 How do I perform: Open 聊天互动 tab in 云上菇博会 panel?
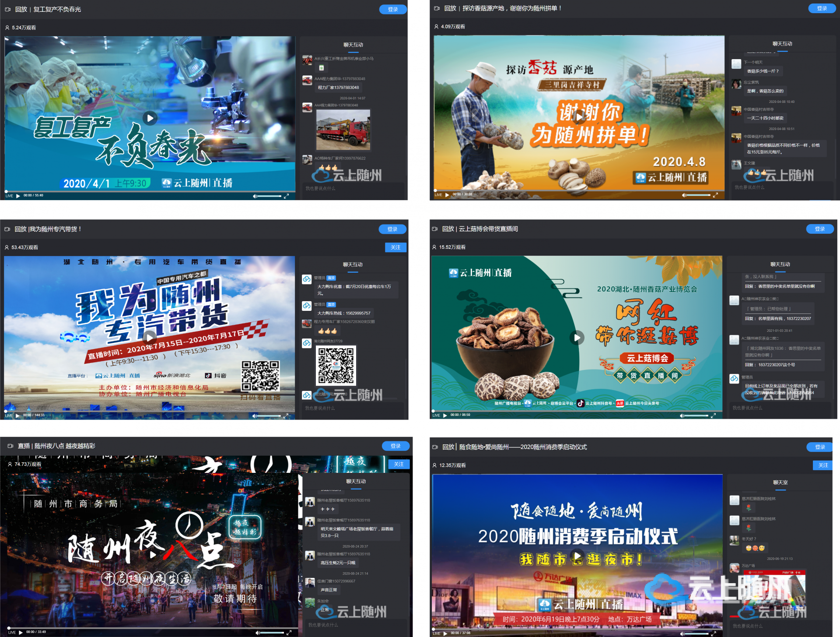pyautogui.click(x=780, y=264)
